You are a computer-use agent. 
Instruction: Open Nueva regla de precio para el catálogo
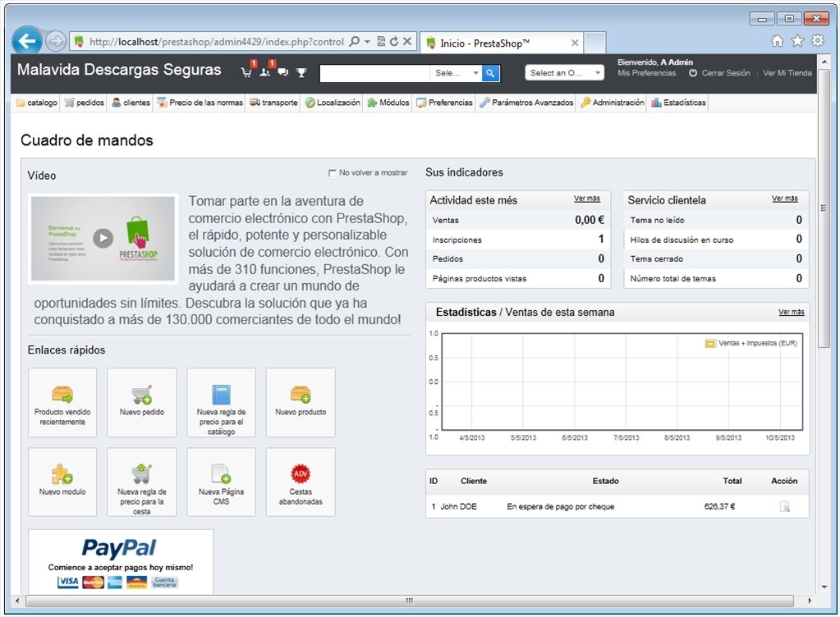[221, 402]
